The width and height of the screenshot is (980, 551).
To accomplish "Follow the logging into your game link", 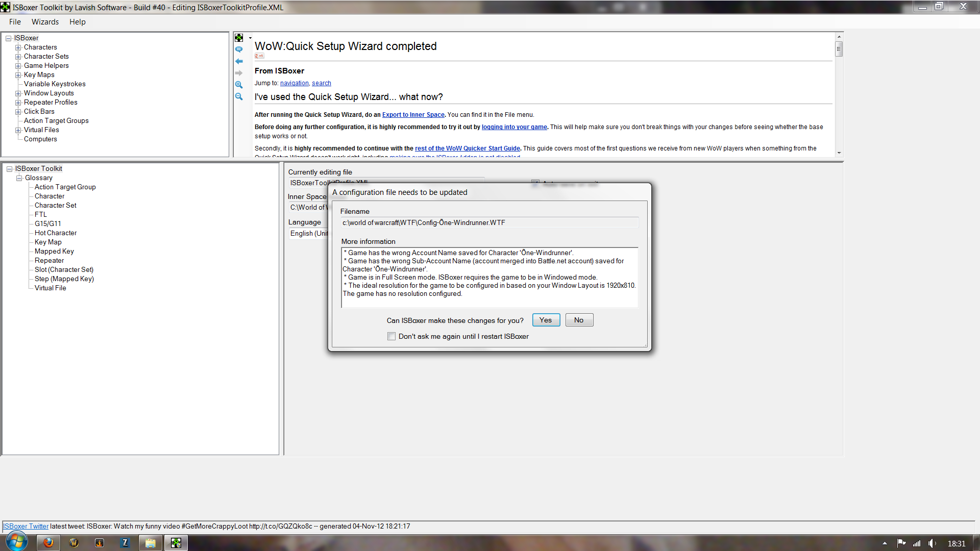I will tap(514, 127).
